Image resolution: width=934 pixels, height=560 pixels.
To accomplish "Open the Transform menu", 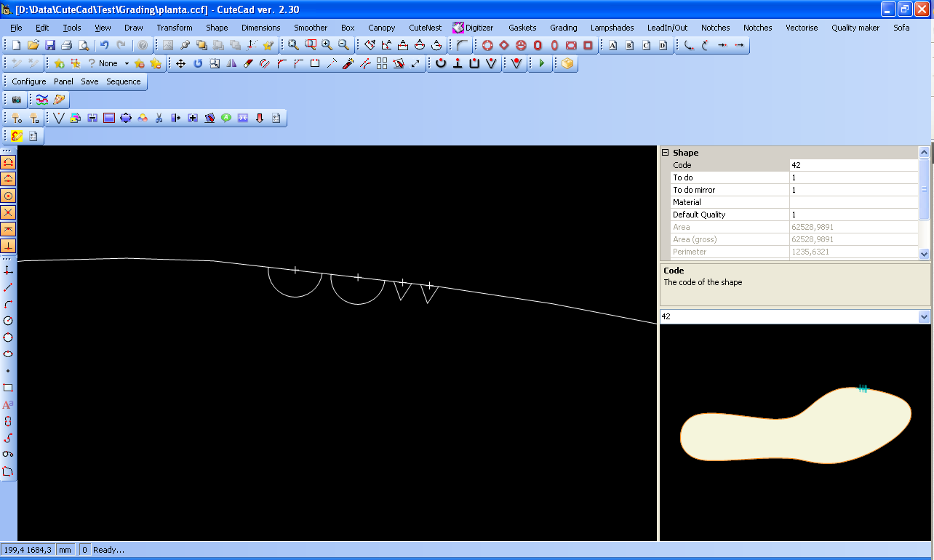I will [x=175, y=28].
